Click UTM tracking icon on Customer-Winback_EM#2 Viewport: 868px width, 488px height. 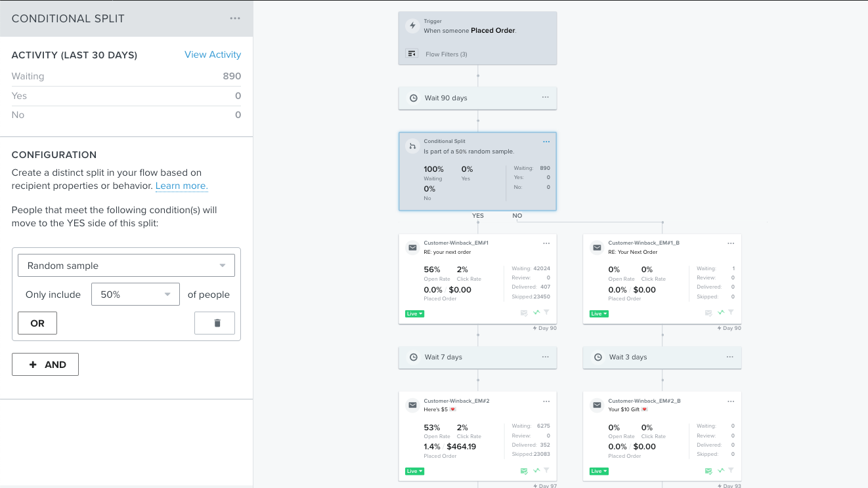536,470
